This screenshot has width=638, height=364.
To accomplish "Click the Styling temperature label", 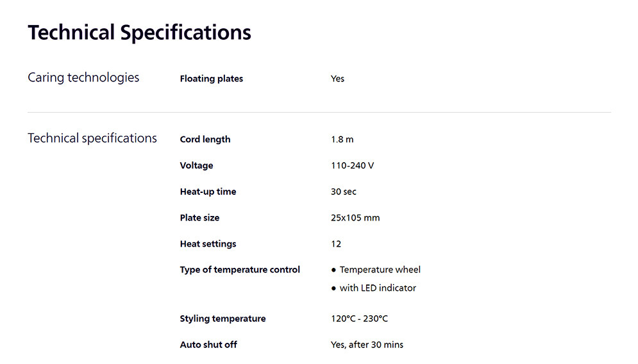I will tap(222, 318).
